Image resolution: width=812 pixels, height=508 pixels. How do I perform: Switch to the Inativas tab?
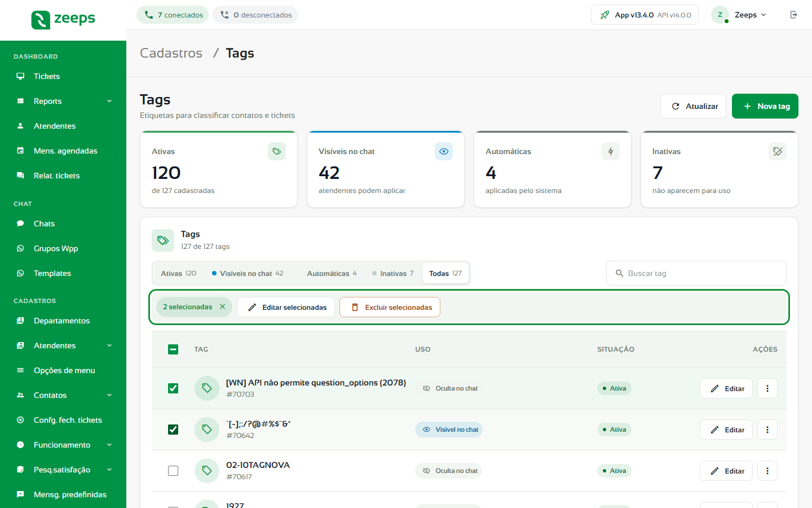[x=393, y=273]
